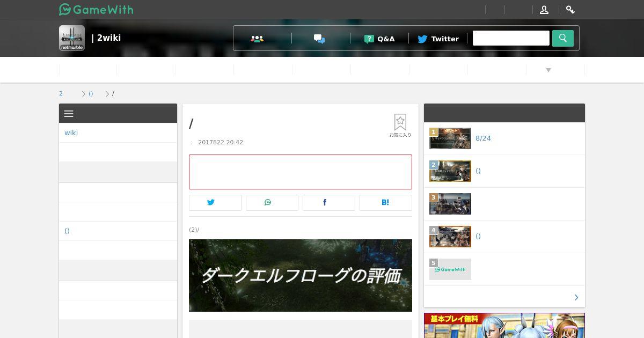Click the key login icon
The width and height of the screenshot is (644, 338).
pos(570,10)
